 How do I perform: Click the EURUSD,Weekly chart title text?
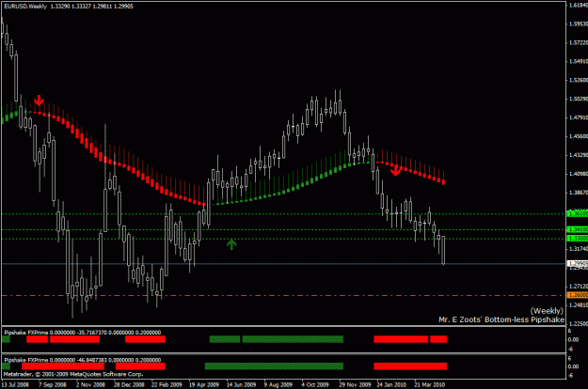click(x=25, y=7)
